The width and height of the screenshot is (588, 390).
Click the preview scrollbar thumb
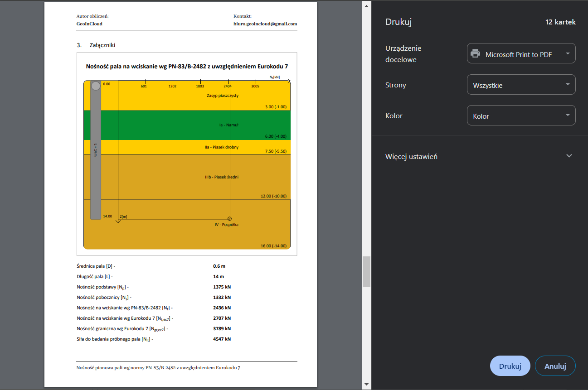[x=366, y=272]
